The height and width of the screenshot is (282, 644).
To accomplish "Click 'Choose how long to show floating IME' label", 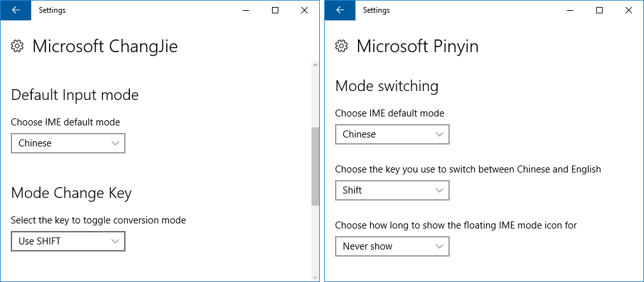I will 456,225.
